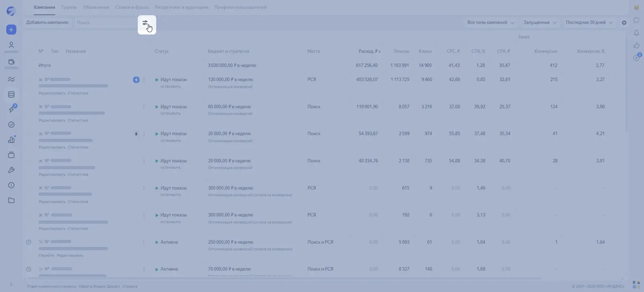Image resolution: width=644 pixels, height=292 pixels.
Task: Open the Все типы кампаний dropdown
Action: point(491,22)
